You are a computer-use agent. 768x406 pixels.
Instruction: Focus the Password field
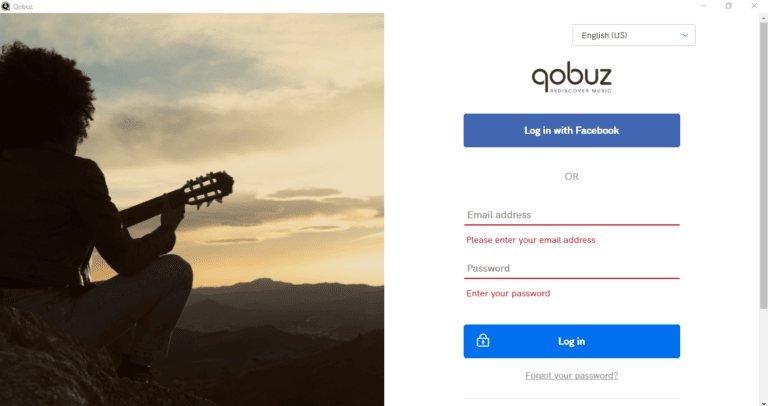click(x=571, y=268)
